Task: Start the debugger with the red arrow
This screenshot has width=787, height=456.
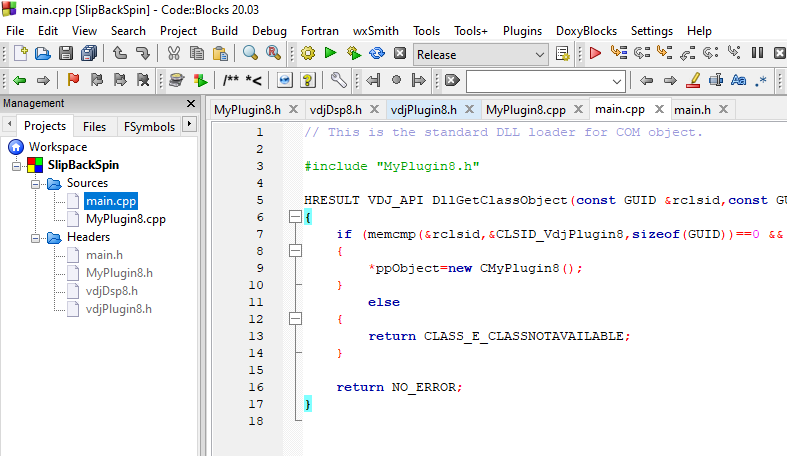Action: [x=595, y=53]
